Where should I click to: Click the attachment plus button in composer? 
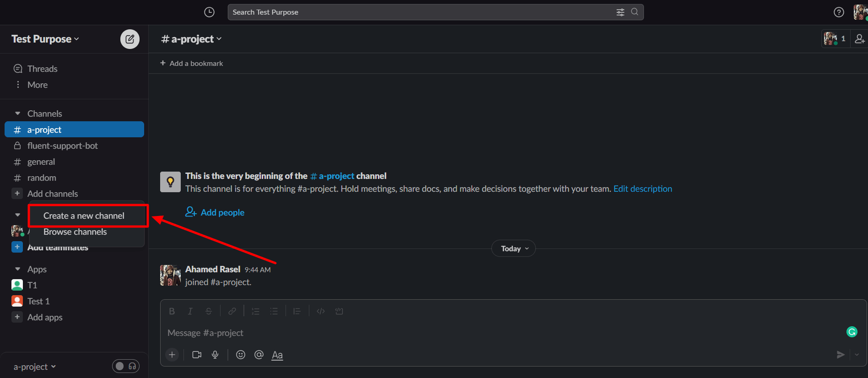point(172,355)
